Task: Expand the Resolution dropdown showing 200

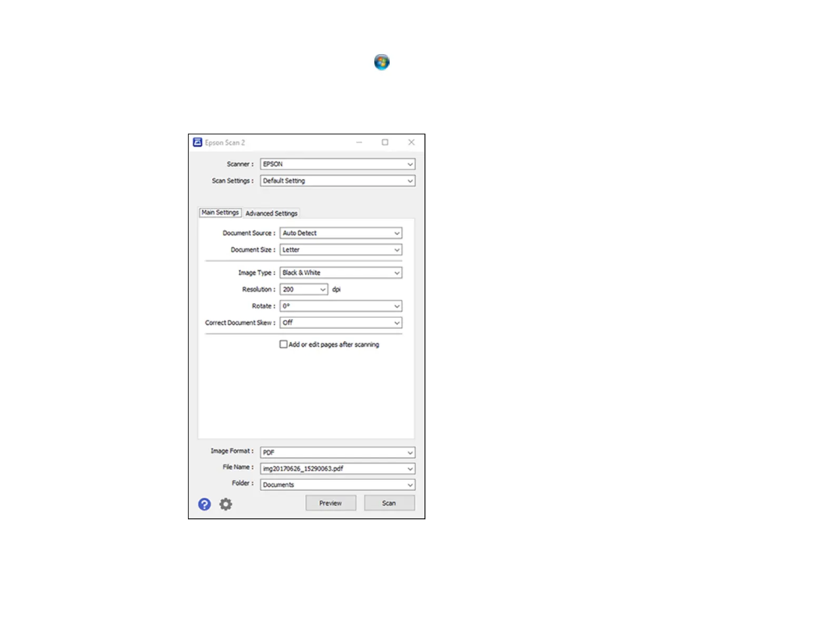Action: [x=304, y=289]
